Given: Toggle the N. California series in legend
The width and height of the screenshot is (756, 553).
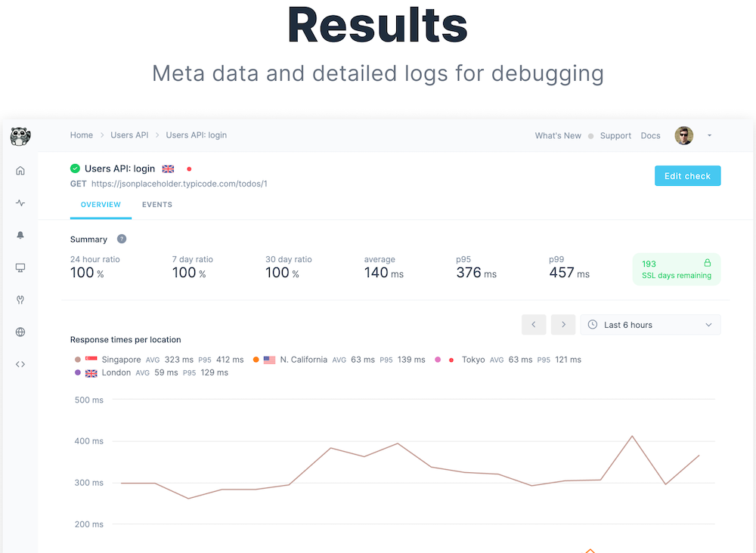Looking at the screenshot, I should pyautogui.click(x=303, y=360).
